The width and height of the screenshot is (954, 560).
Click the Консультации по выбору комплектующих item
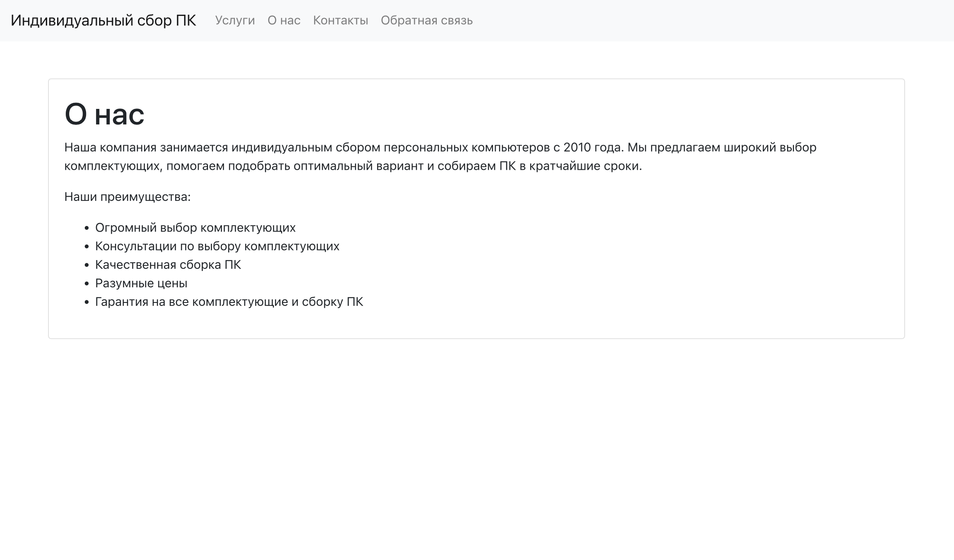pyautogui.click(x=218, y=246)
